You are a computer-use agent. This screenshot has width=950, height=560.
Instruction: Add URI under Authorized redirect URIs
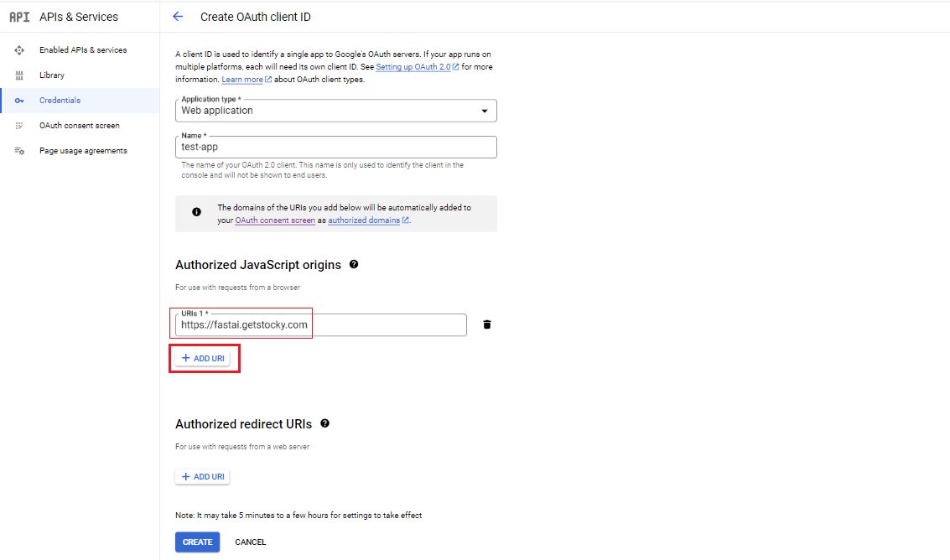click(x=203, y=476)
